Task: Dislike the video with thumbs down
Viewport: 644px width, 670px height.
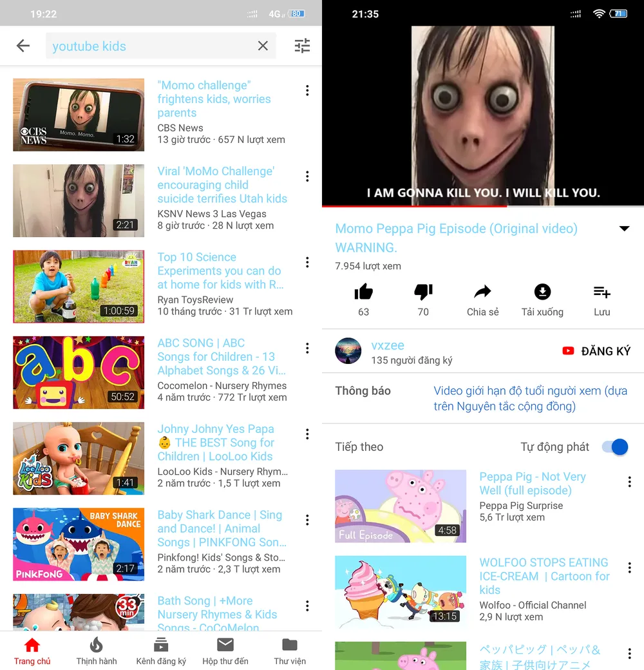Action: point(423,292)
